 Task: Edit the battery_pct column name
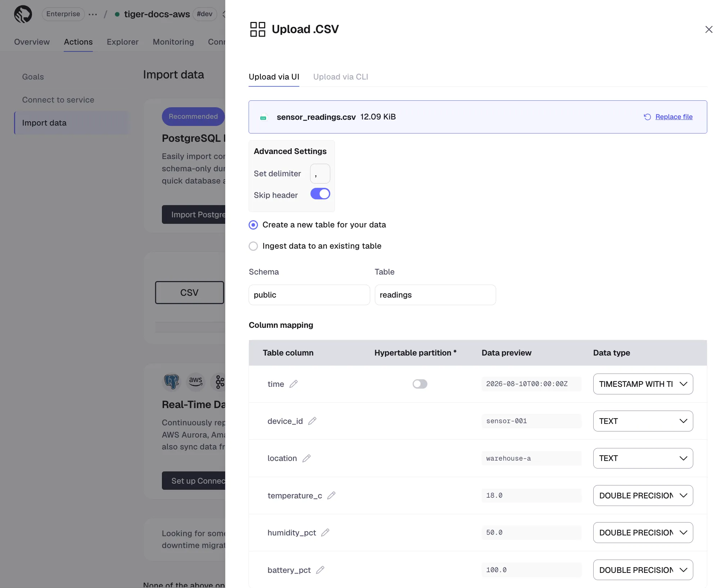tap(320, 570)
